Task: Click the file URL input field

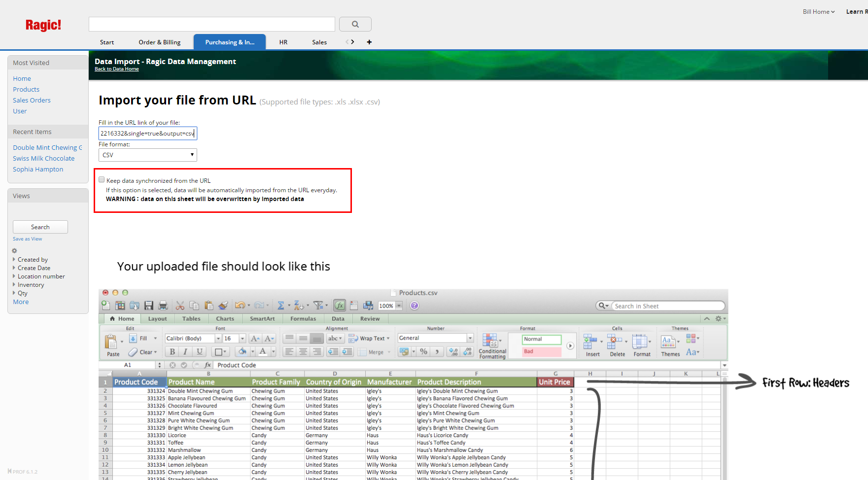Action: click(147, 134)
